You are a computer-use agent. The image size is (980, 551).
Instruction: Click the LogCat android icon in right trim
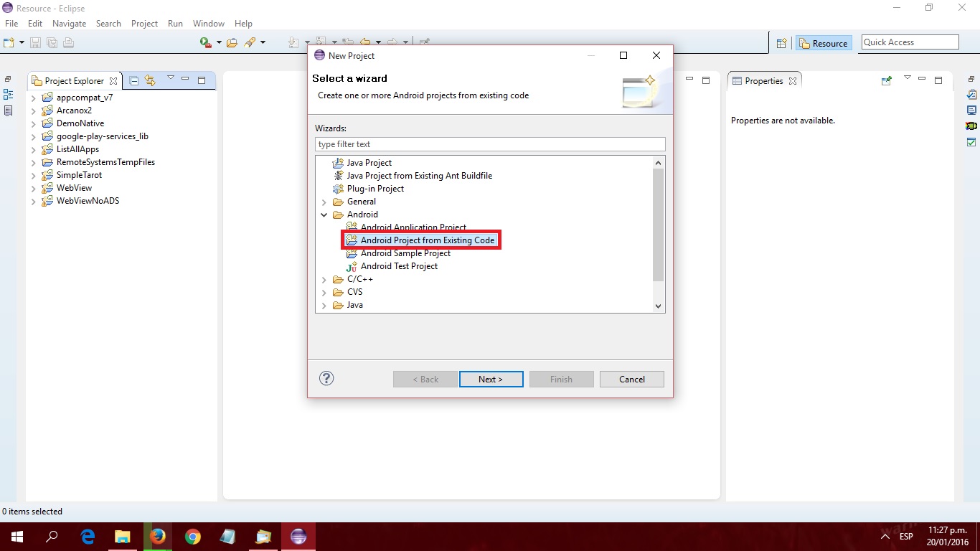pyautogui.click(x=971, y=126)
